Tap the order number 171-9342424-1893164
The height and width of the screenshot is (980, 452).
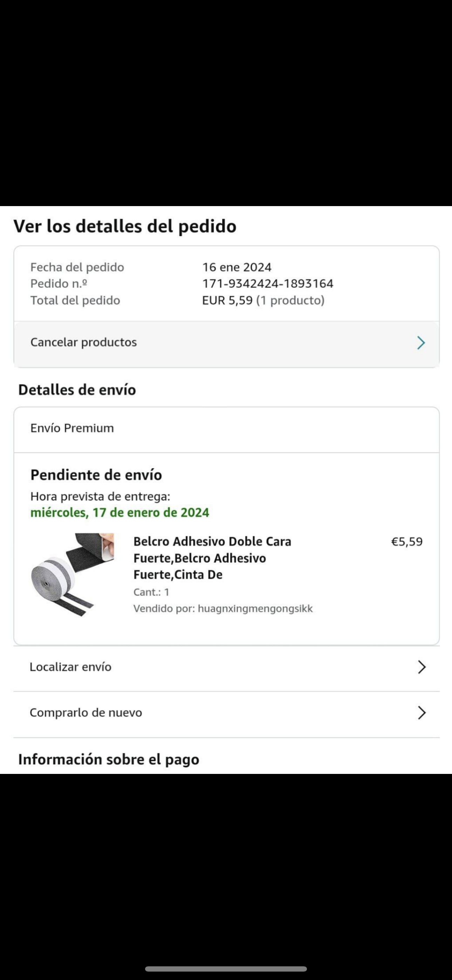[x=268, y=284]
